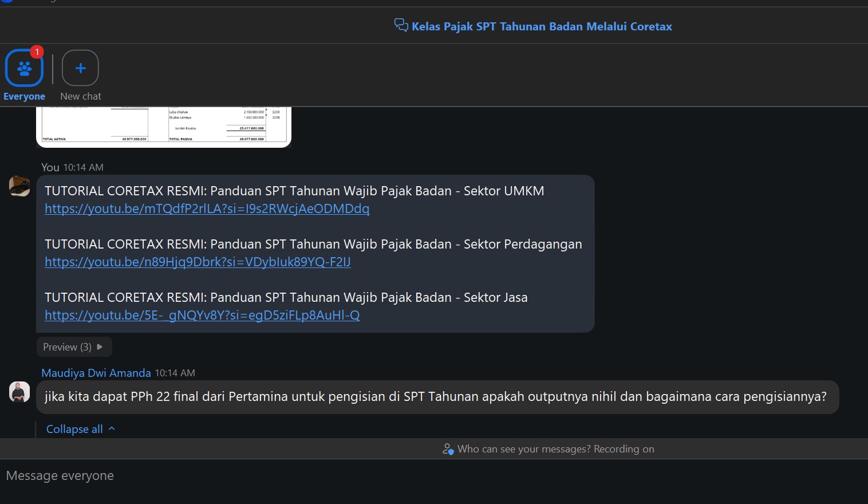The width and height of the screenshot is (868, 504).
Task: Select the New chat tab label
Action: (x=81, y=96)
